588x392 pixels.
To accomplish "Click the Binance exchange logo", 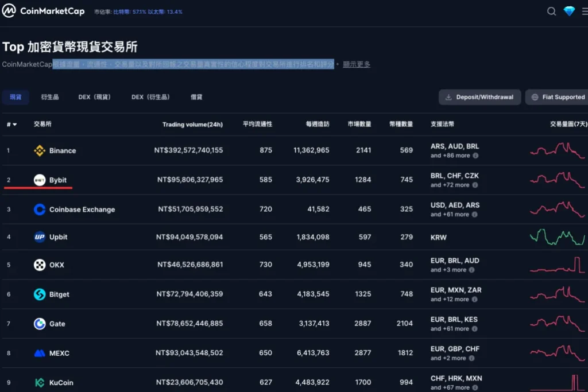I will coord(40,150).
